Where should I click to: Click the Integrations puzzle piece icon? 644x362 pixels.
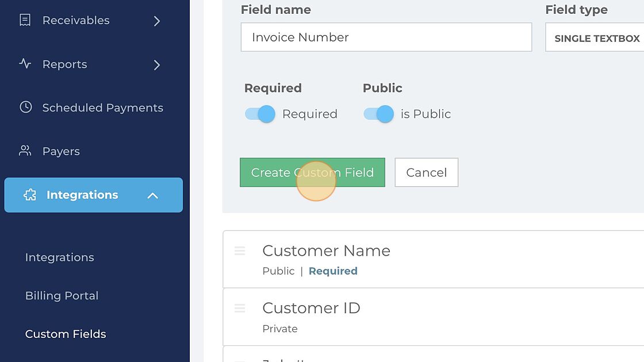[29, 195]
